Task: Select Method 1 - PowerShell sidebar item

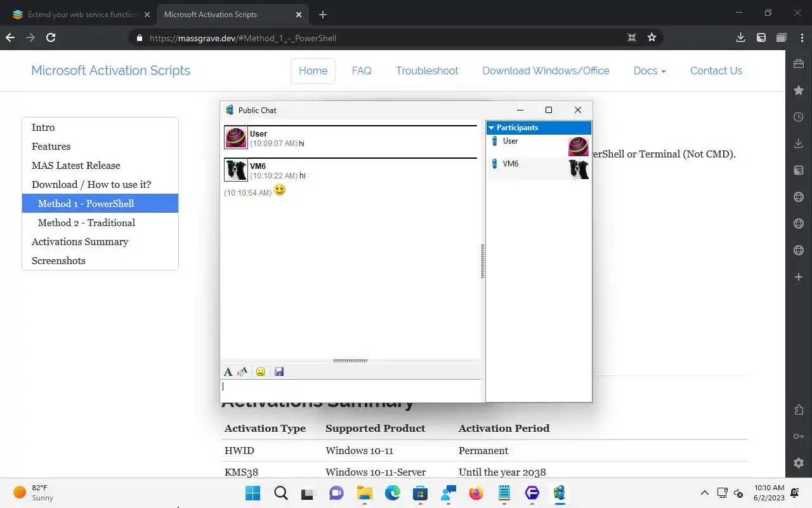Action: point(100,203)
